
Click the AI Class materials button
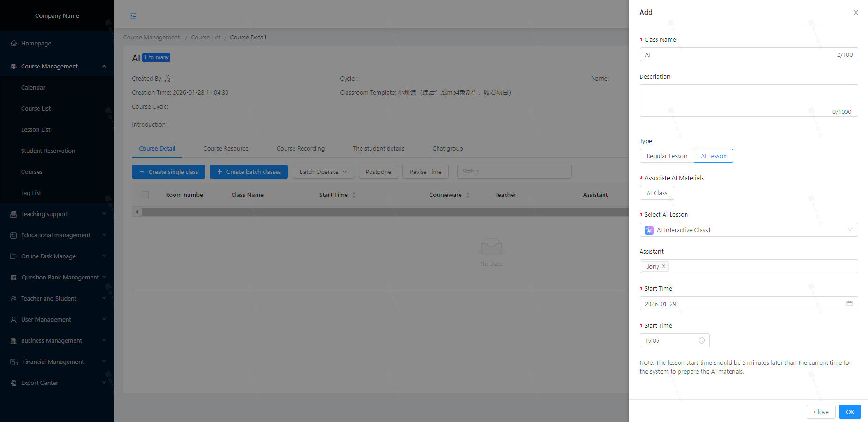click(657, 193)
